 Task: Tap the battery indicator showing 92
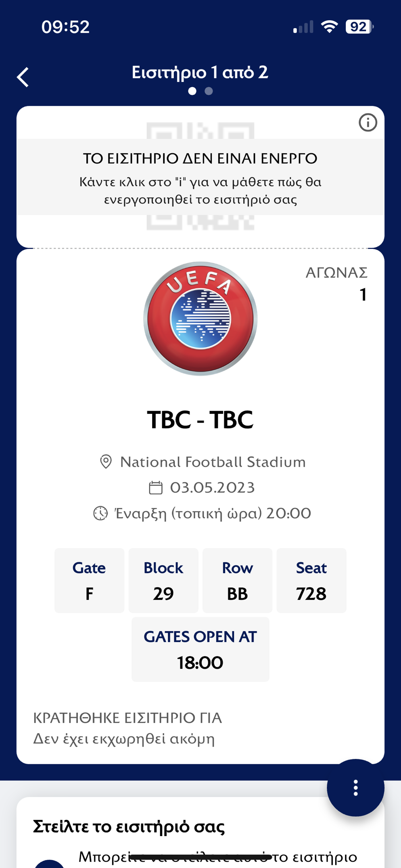point(359,27)
